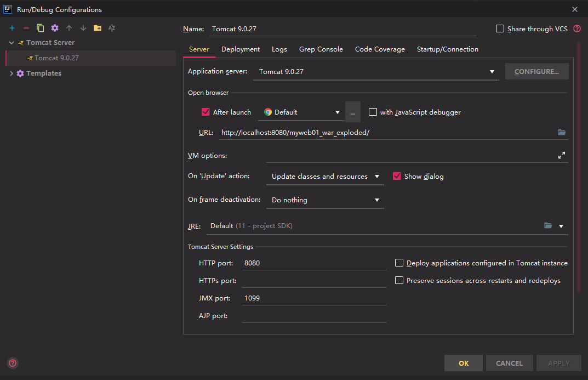Expand the Templates tree node
This screenshot has width=588, height=380.
click(x=12, y=73)
